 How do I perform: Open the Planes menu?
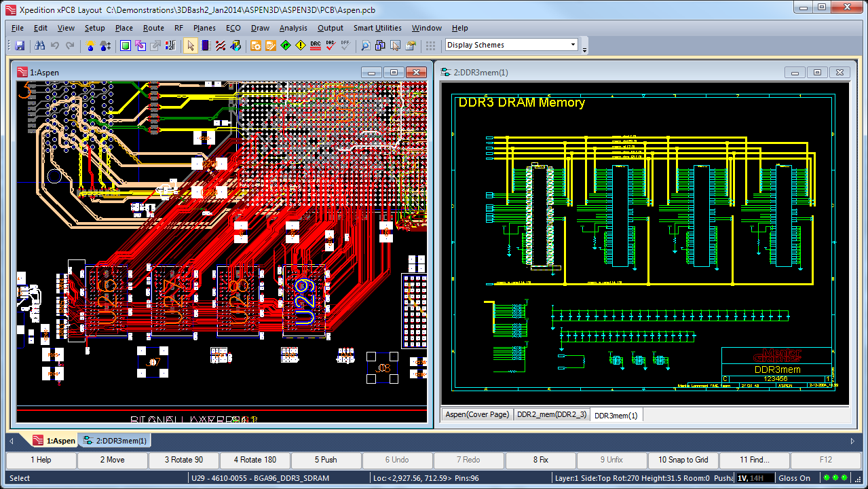[x=204, y=28]
